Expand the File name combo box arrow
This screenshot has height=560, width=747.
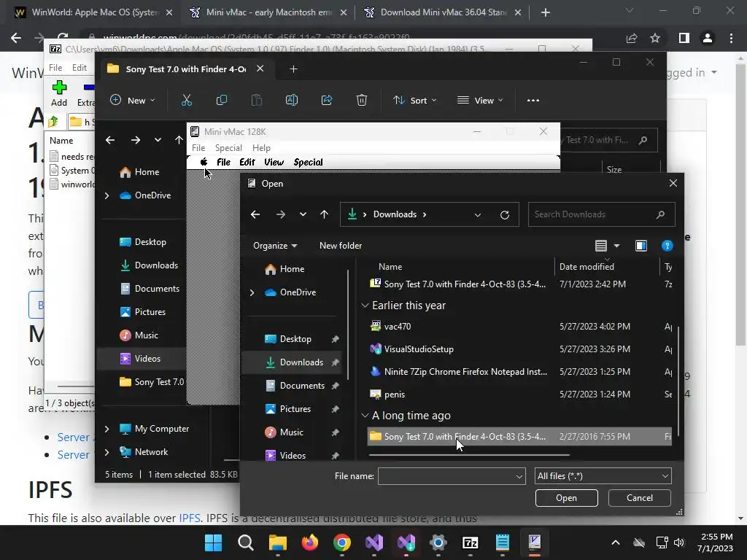tap(519, 476)
